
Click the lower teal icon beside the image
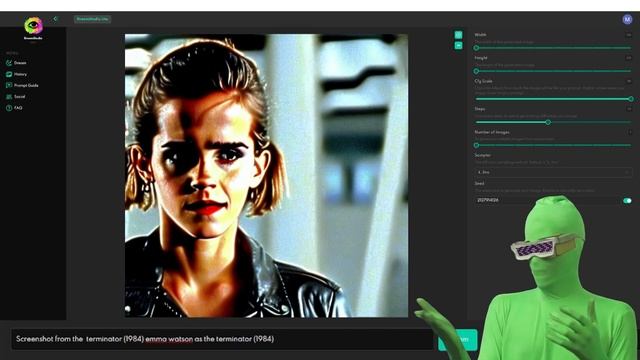point(458,46)
